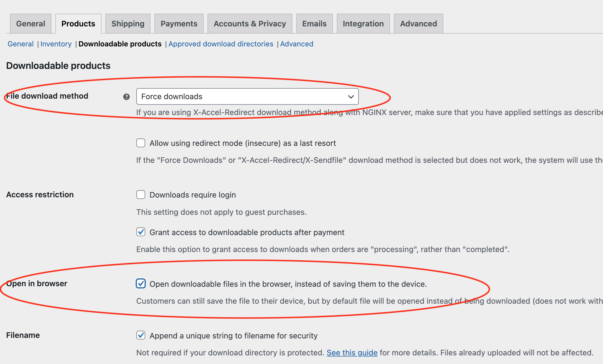
Task: Enable redirect mode as a last resort checkbox
Action: click(141, 143)
